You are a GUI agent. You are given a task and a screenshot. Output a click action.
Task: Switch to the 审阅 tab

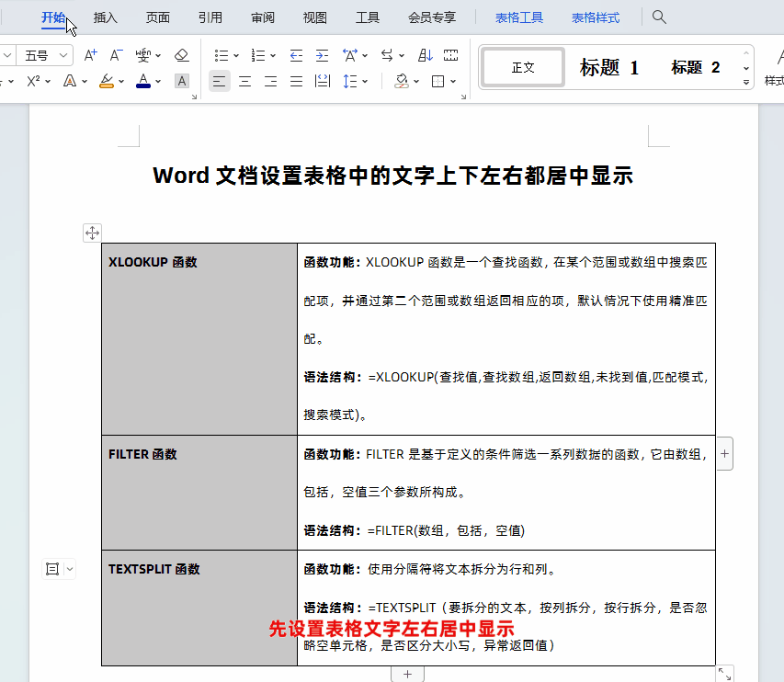[x=263, y=17]
